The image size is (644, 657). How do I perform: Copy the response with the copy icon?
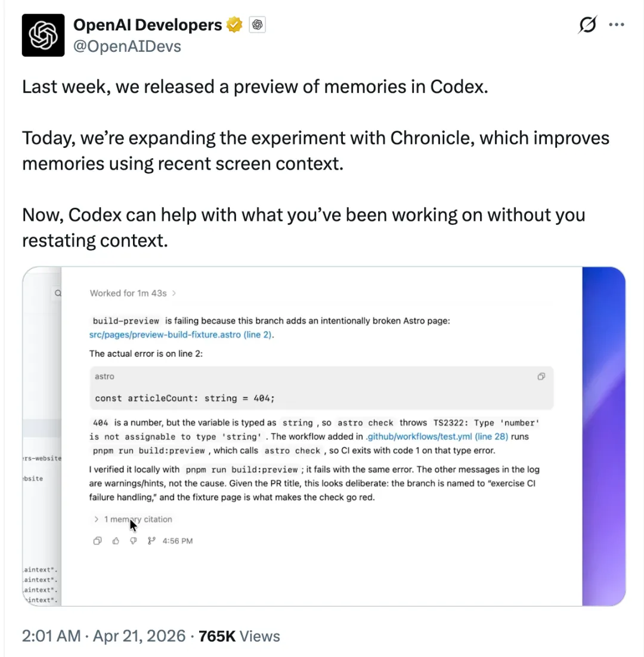pos(97,541)
